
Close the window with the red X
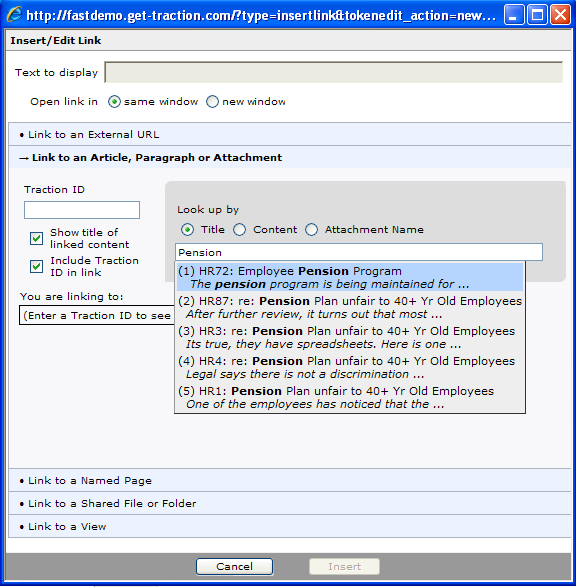click(560, 15)
